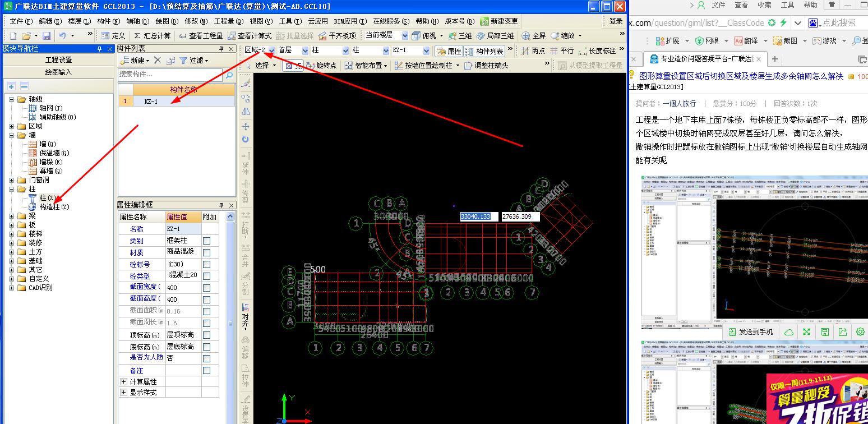This screenshot has width=868, height=424.
Task: Select the 两点 auxiliary axis tool
Action: pyautogui.click(x=533, y=50)
